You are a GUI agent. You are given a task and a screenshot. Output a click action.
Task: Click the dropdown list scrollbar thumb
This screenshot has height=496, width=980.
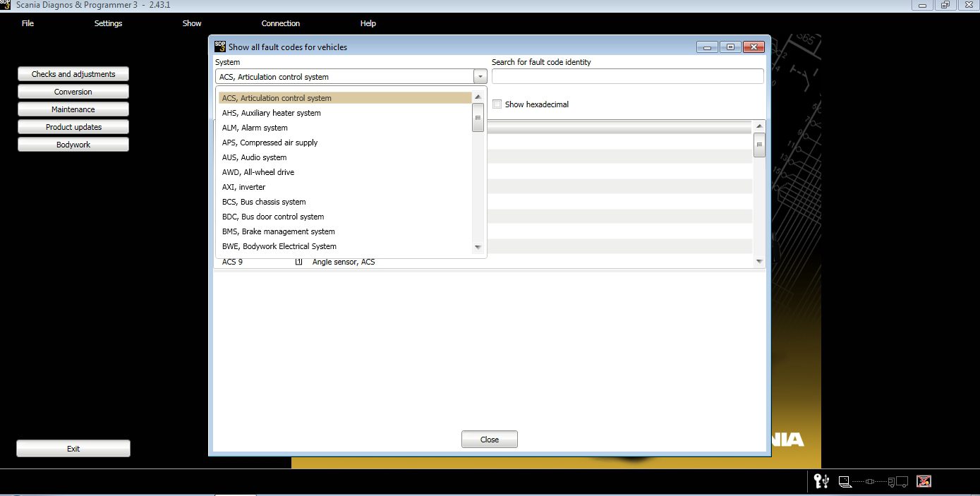(x=478, y=118)
